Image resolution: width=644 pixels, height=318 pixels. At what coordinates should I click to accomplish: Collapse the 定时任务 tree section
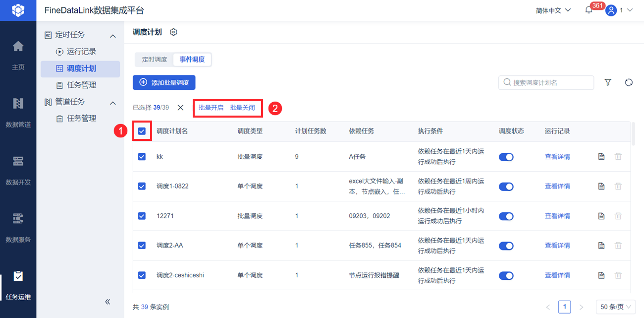(112, 36)
